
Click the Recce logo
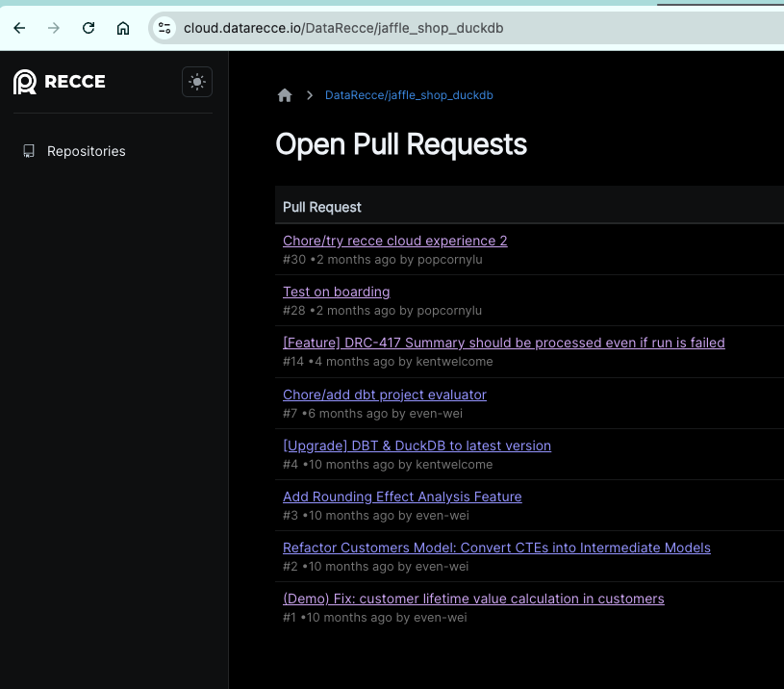coord(60,82)
